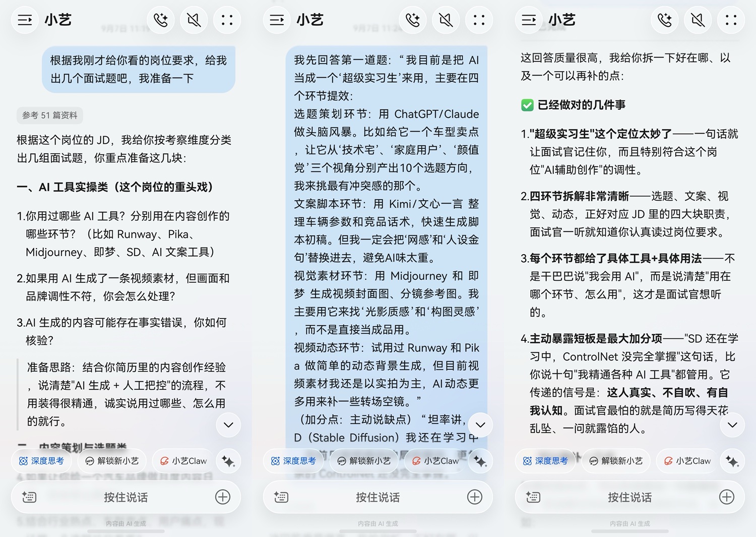This screenshot has height=537, width=756.
Task: Toggle 深度思考 in the 超级实习生 answer chat
Action: pos(293,461)
